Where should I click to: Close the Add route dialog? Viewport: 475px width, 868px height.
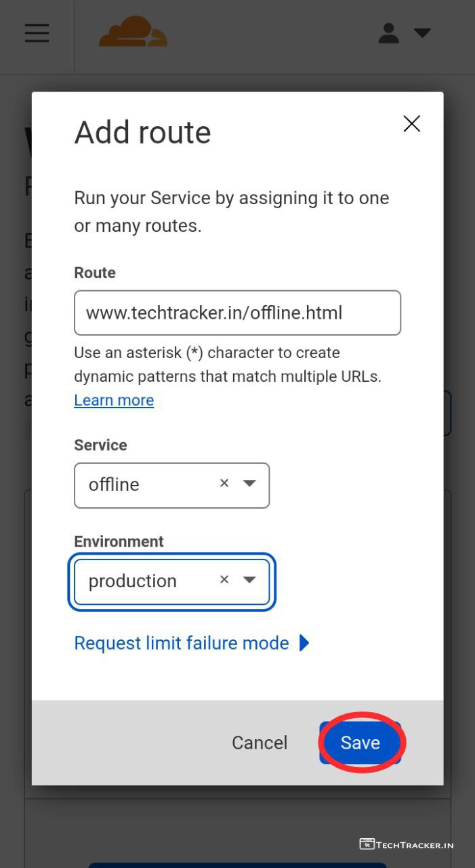411,123
